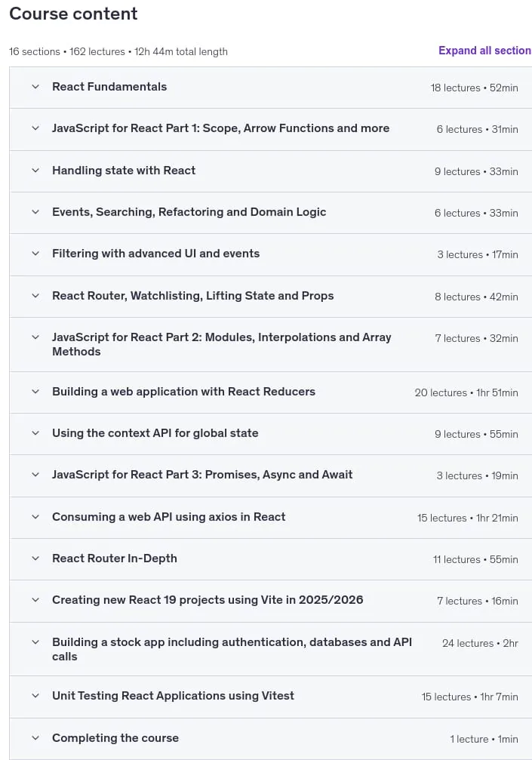Click chevron beside Creating new React 19 projects
This screenshot has width=532, height=760.
[35, 600]
